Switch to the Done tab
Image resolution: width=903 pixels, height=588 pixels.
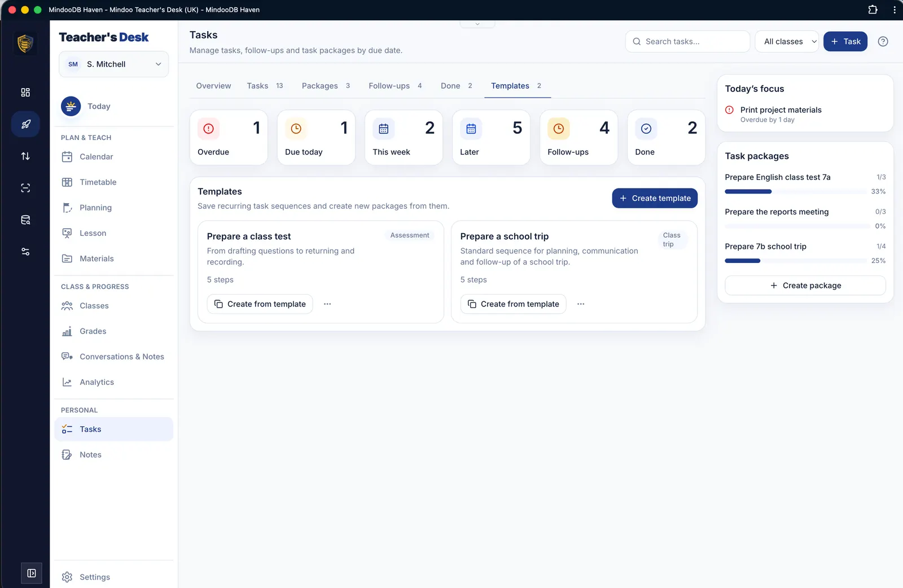456,86
